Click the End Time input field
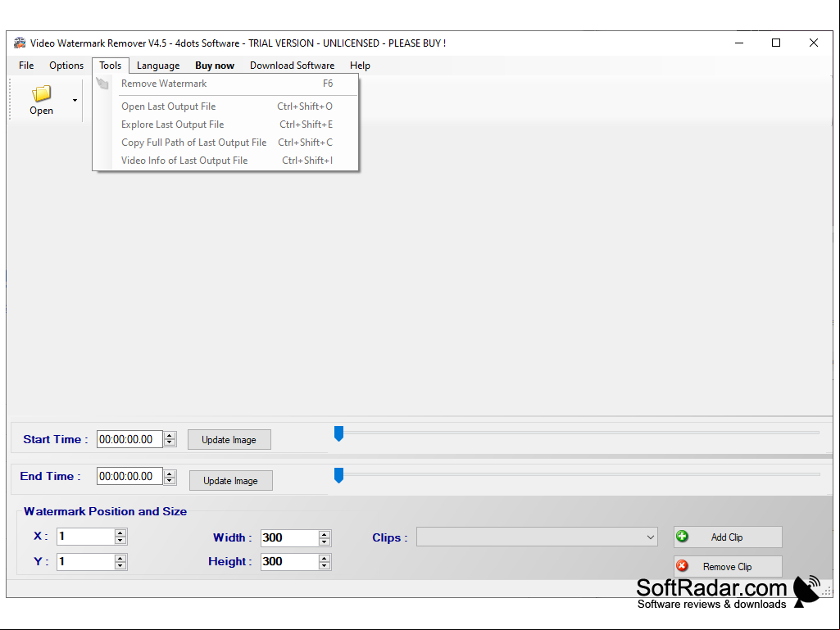Viewport: 840px width, 630px height. pos(129,476)
